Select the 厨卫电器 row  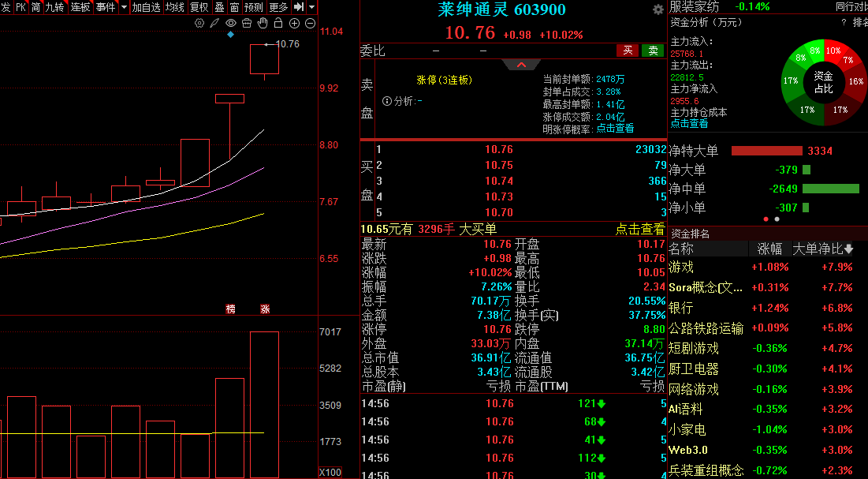point(768,369)
